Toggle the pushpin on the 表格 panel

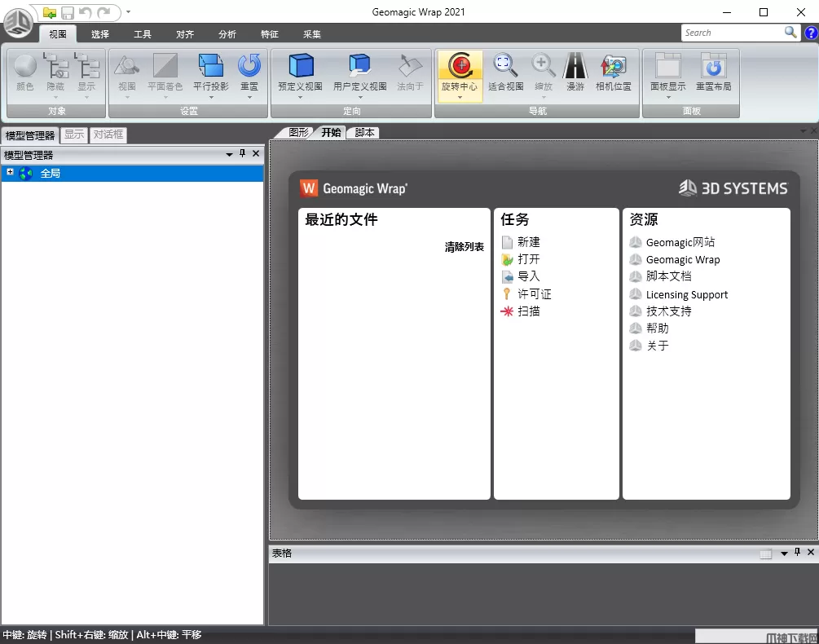pyautogui.click(x=797, y=553)
